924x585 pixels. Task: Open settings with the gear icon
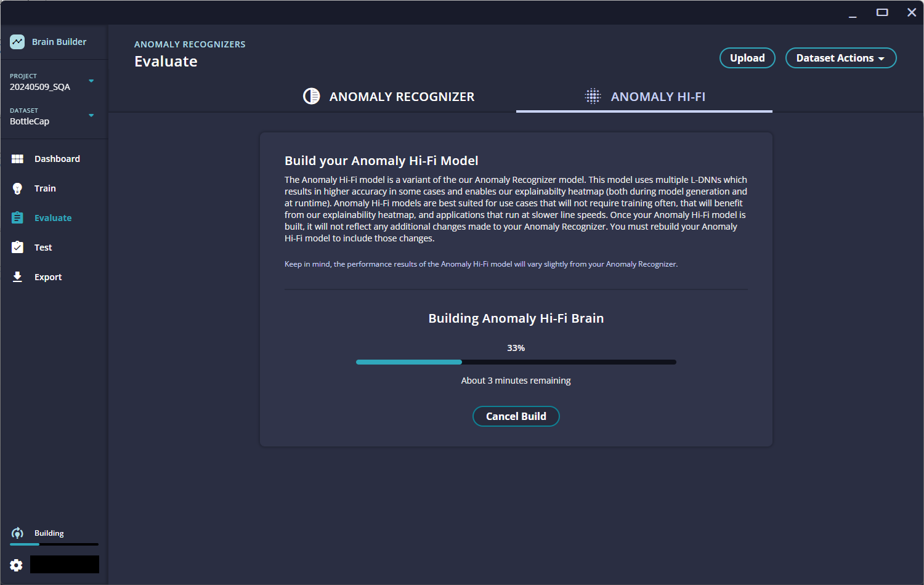point(16,565)
